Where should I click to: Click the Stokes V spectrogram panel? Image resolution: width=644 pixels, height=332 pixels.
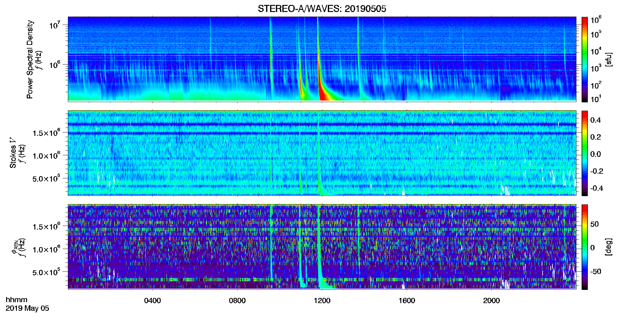point(322,153)
